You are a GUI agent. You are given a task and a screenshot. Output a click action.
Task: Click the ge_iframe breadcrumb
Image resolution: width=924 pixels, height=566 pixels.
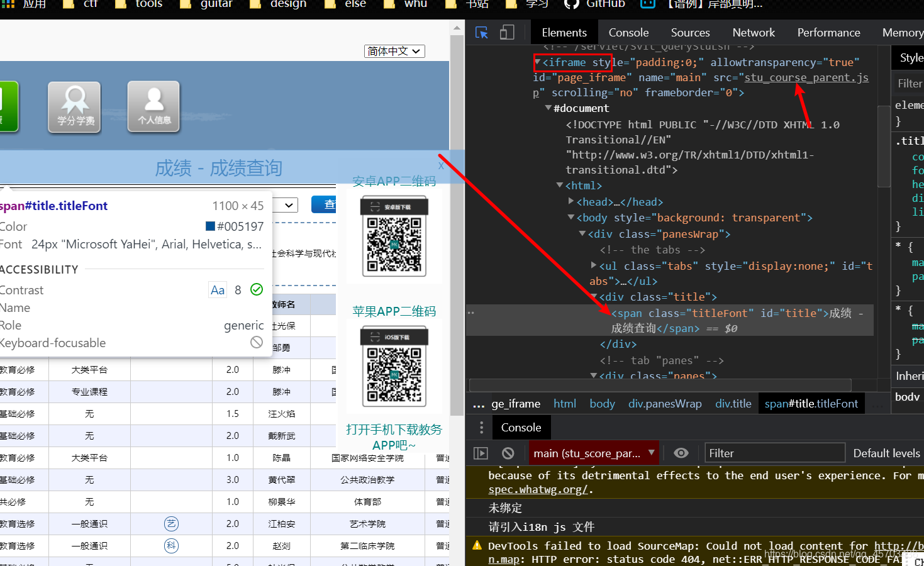[x=516, y=404]
